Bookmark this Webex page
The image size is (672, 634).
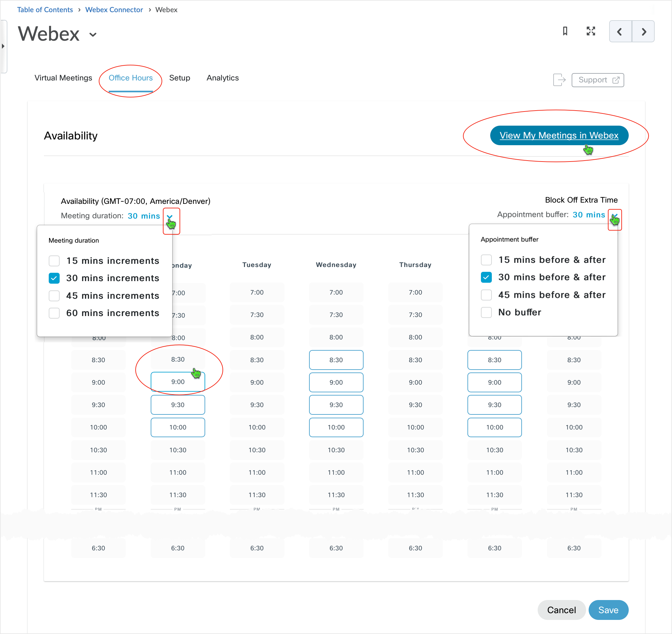(565, 31)
